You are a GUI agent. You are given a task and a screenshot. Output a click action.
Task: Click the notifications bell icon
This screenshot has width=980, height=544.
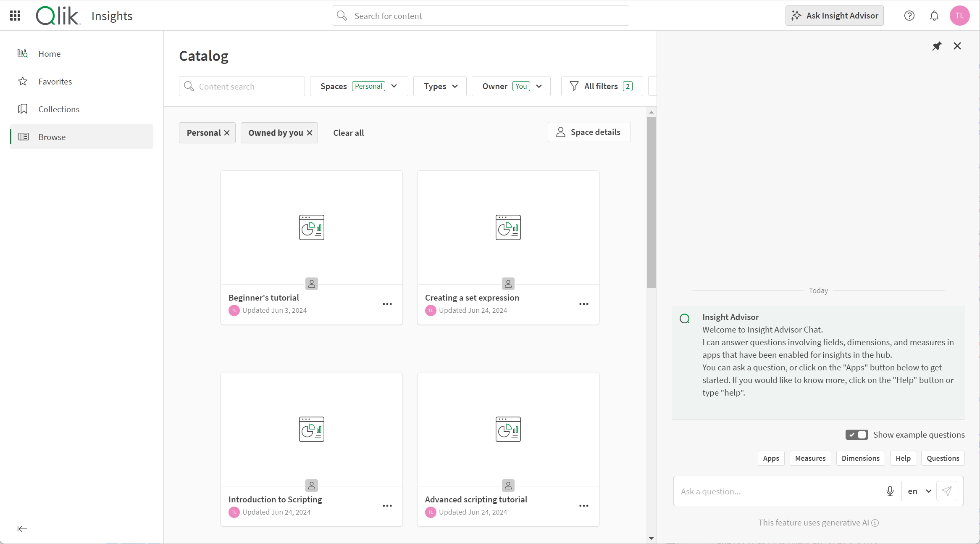tap(934, 16)
